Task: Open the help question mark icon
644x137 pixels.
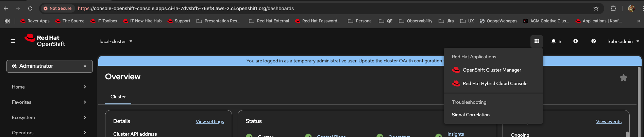Action: click(x=593, y=41)
